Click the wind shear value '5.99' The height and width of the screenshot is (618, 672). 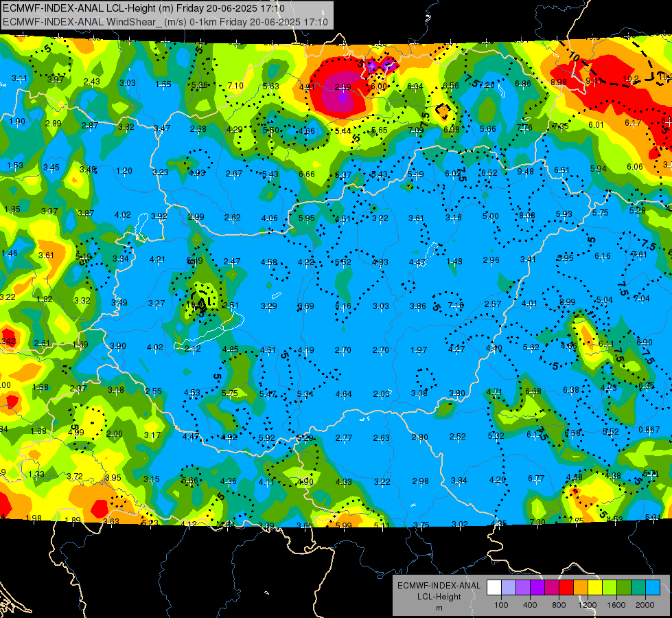point(344,525)
